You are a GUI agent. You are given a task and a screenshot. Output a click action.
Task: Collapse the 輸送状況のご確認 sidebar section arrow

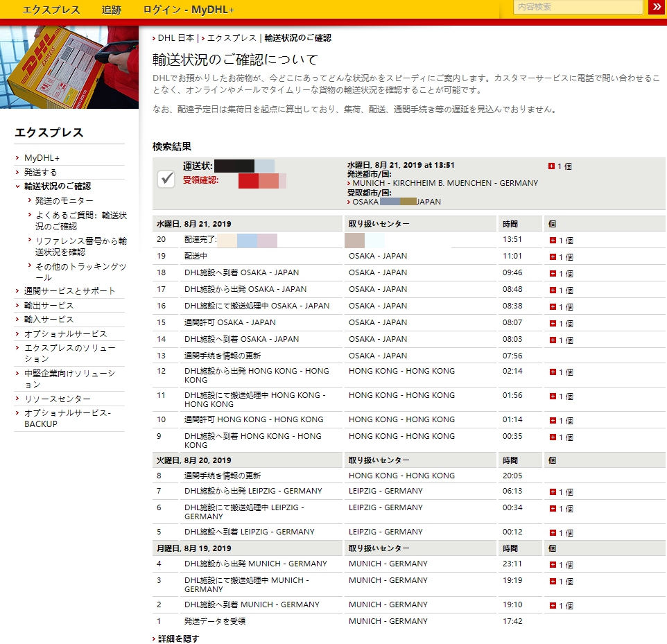coord(17,186)
